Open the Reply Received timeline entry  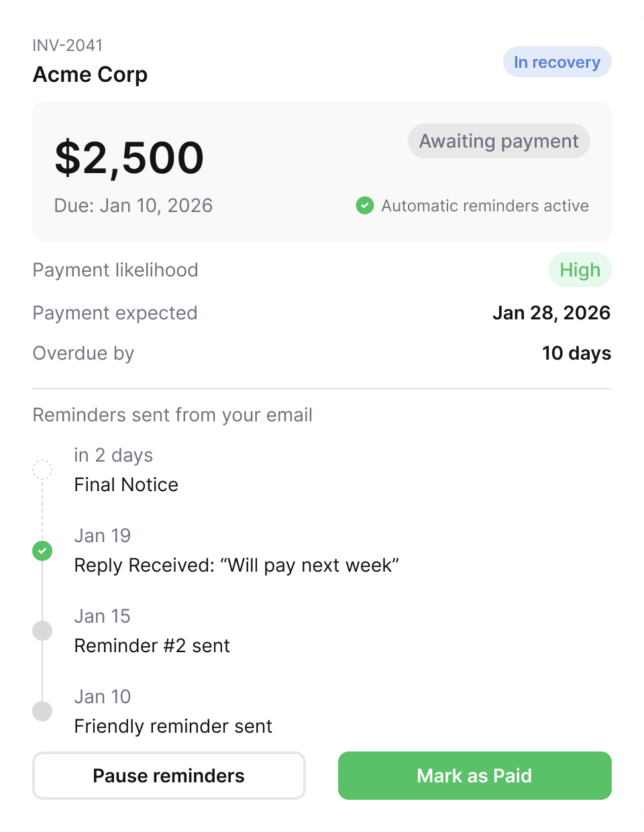tap(236, 565)
